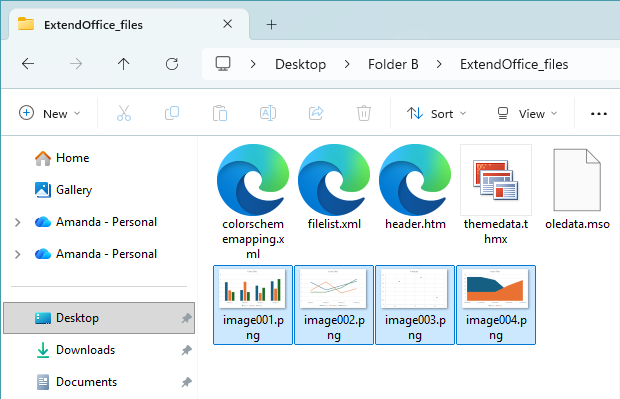
Task: Select the themedata.thmx file icon
Action: coord(496,180)
